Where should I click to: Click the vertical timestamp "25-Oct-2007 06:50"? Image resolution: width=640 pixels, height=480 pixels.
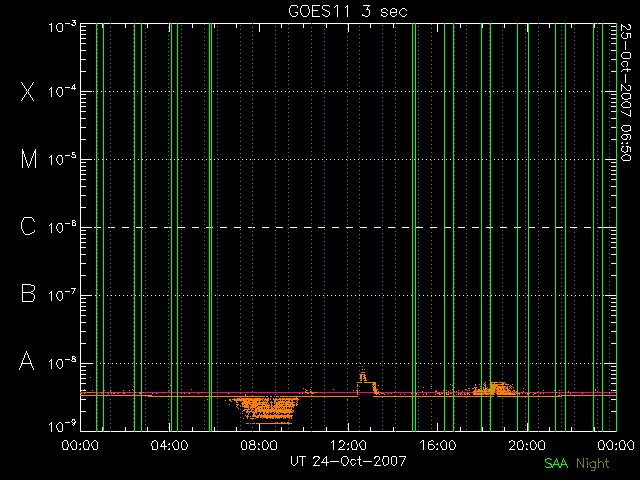pos(626,92)
